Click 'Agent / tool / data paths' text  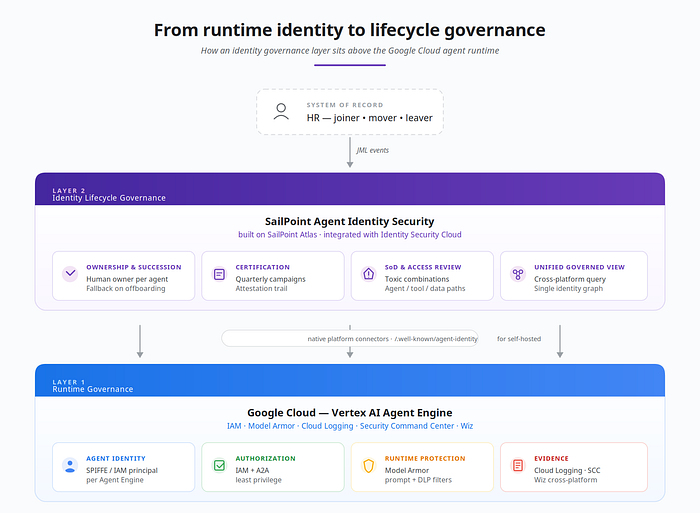(x=425, y=288)
